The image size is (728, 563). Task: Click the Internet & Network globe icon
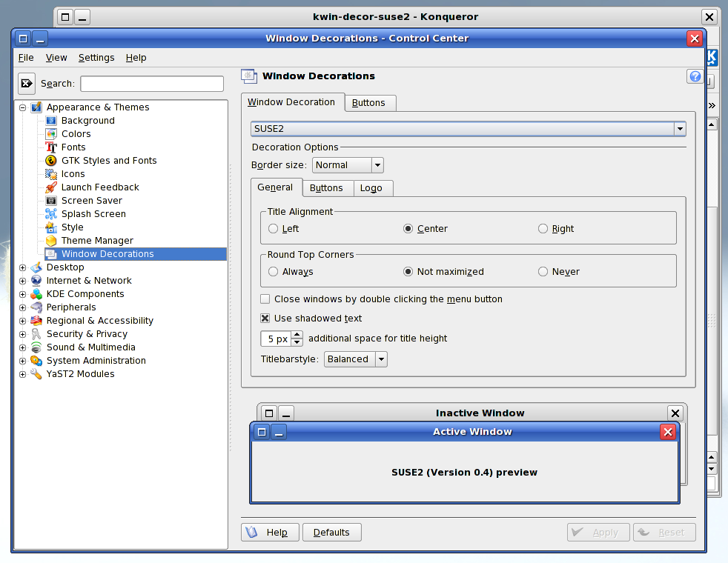(x=36, y=281)
